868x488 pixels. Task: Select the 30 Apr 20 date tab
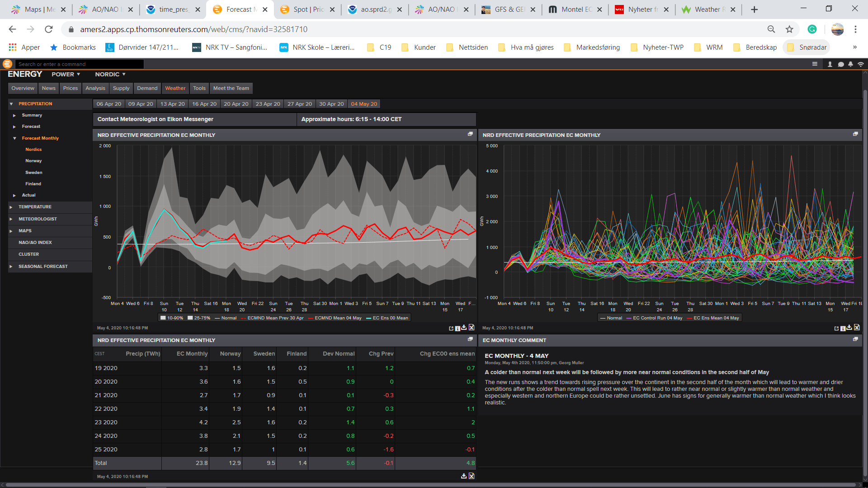point(331,104)
